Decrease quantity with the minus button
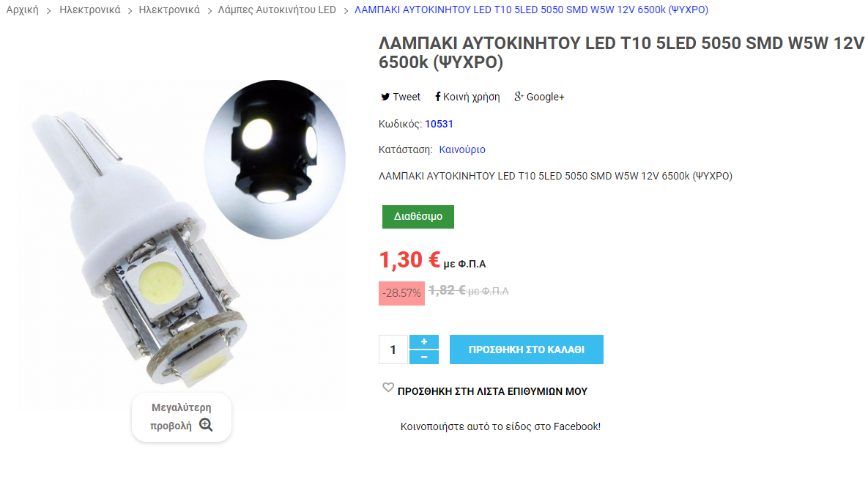868x477 pixels. click(x=424, y=358)
